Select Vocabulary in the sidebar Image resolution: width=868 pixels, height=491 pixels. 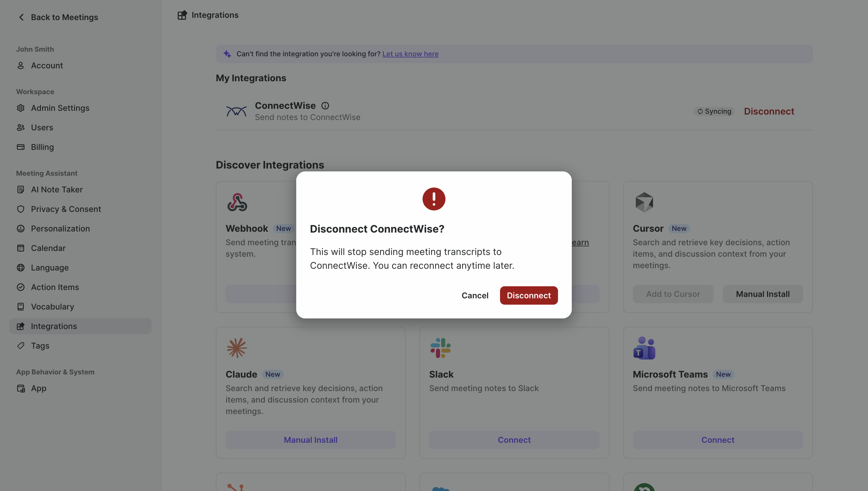(x=52, y=307)
